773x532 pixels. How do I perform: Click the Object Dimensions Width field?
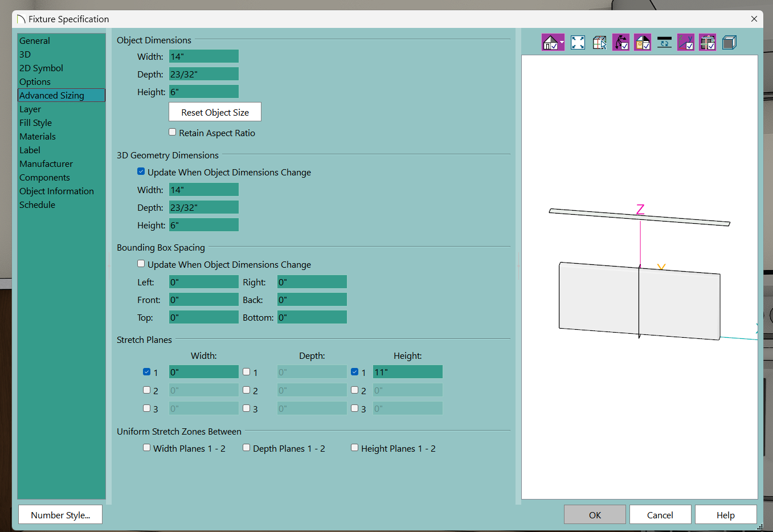(x=203, y=56)
